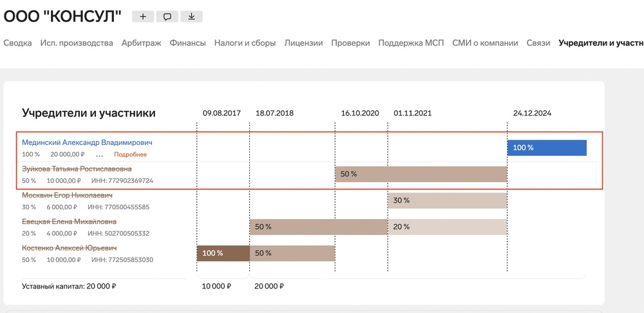Switch to the Лицензии tab
The height and width of the screenshot is (313, 644).
click(303, 43)
